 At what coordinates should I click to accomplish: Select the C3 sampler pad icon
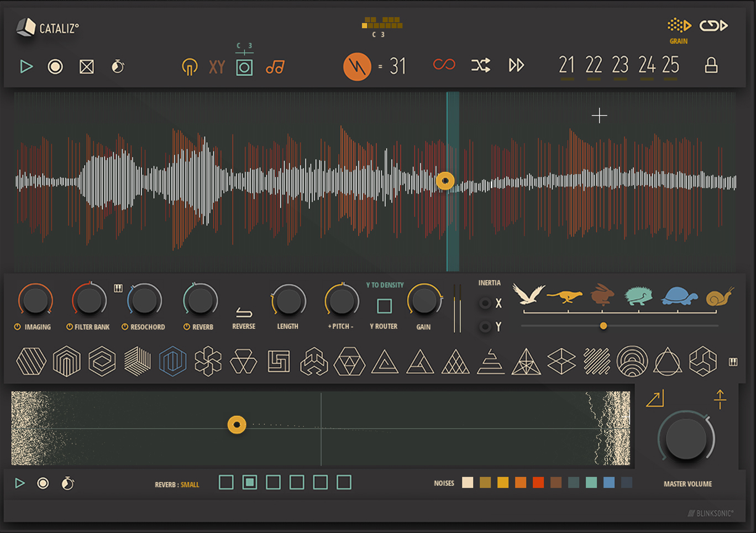244,67
